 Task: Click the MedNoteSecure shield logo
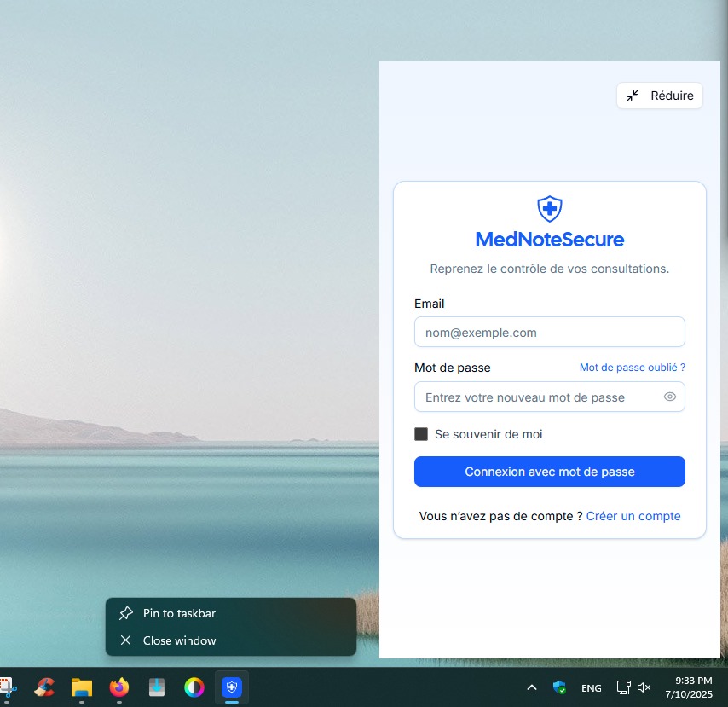550,209
